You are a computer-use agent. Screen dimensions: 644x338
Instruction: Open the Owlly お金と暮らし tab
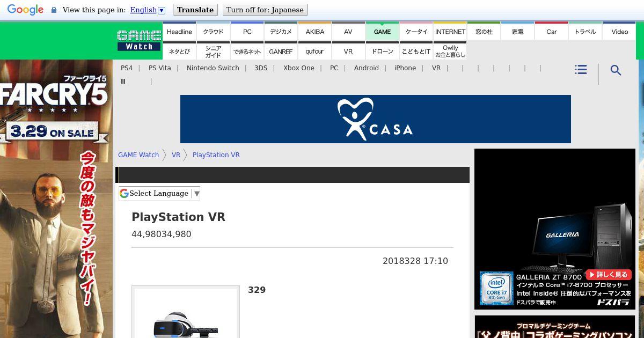[x=450, y=51]
